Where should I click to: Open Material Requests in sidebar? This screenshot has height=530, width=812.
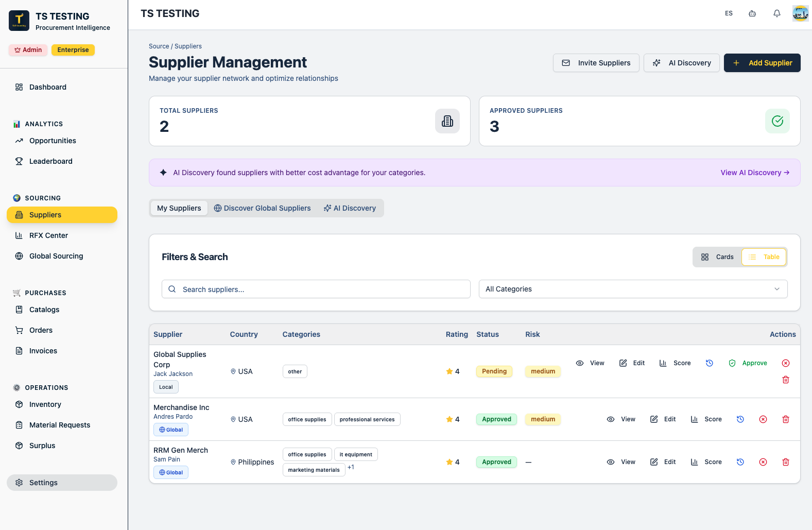[x=62, y=425]
